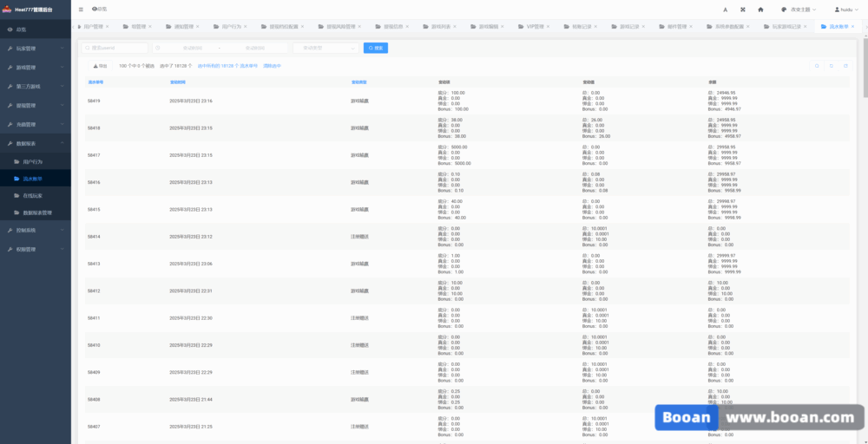The width and height of the screenshot is (868, 444).
Task: Open 在线玩家 in the sidebar
Action: [33, 196]
